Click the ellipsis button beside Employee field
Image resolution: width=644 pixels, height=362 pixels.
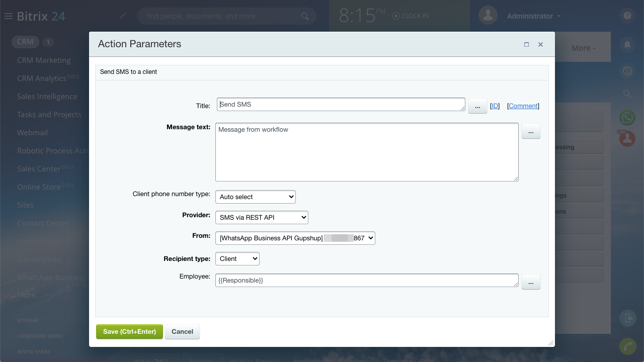click(531, 282)
